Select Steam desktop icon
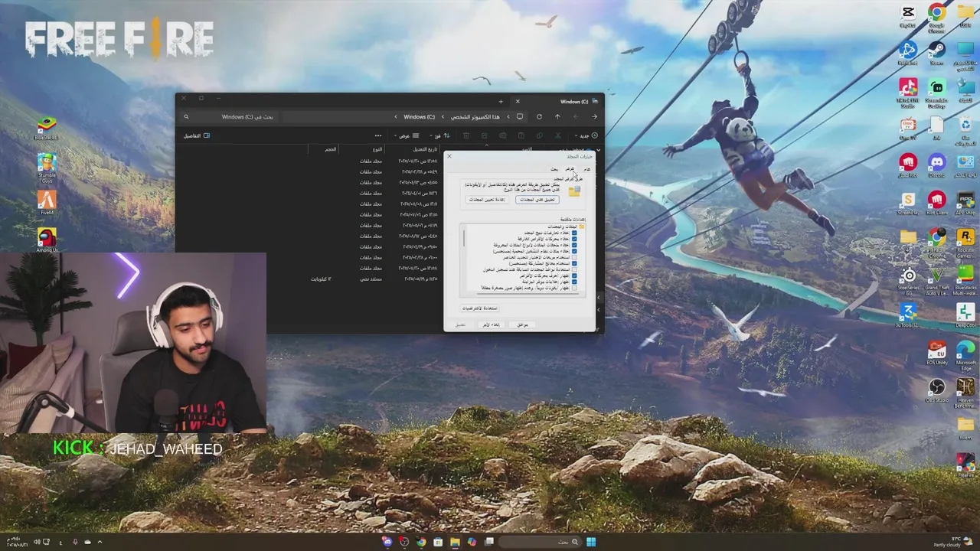Image resolution: width=980 pixels, height=551 pixels. (x=936, y=53)
